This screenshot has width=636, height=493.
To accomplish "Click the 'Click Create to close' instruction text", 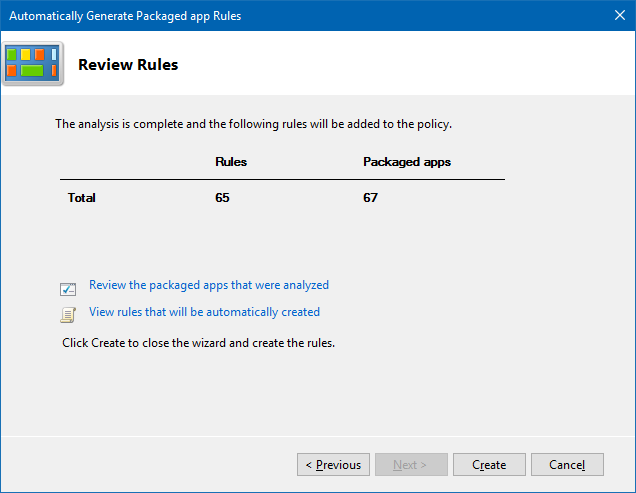I will 198,343.
